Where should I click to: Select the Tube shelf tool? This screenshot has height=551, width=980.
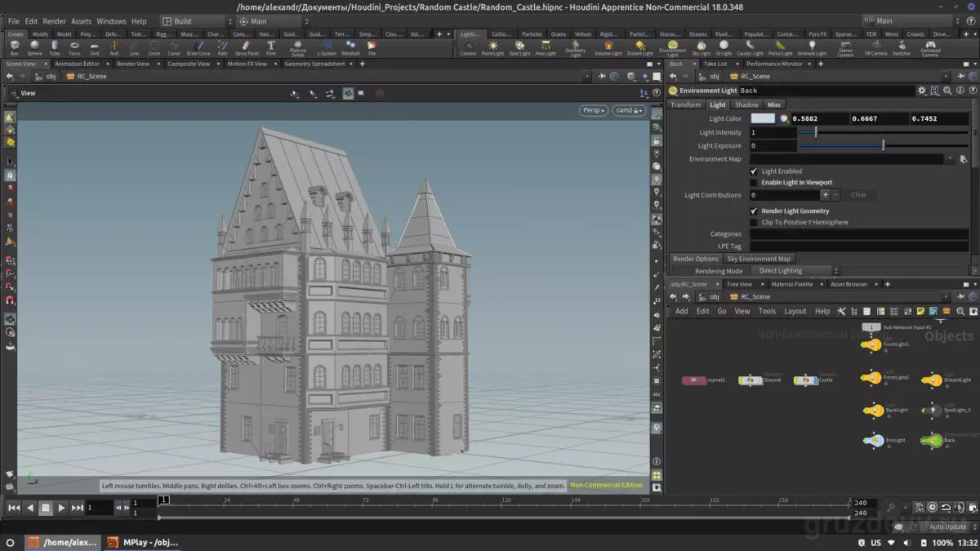[55, 47]
